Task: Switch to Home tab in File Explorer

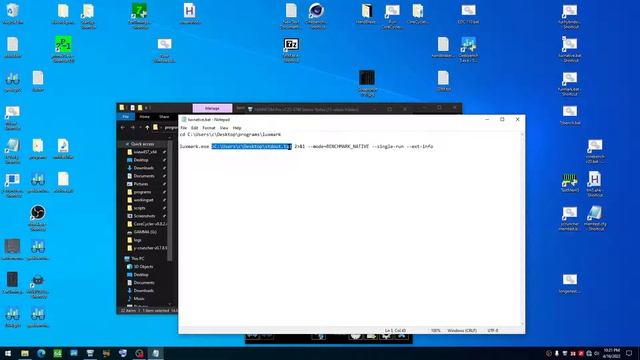Action: (x=144, y=117)
